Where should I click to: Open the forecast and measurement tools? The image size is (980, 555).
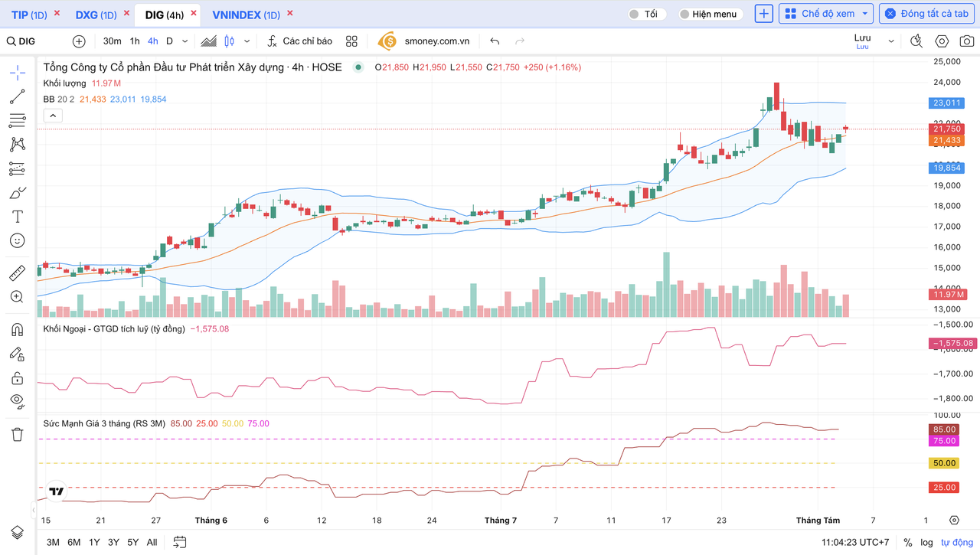[x=17, y=168]
